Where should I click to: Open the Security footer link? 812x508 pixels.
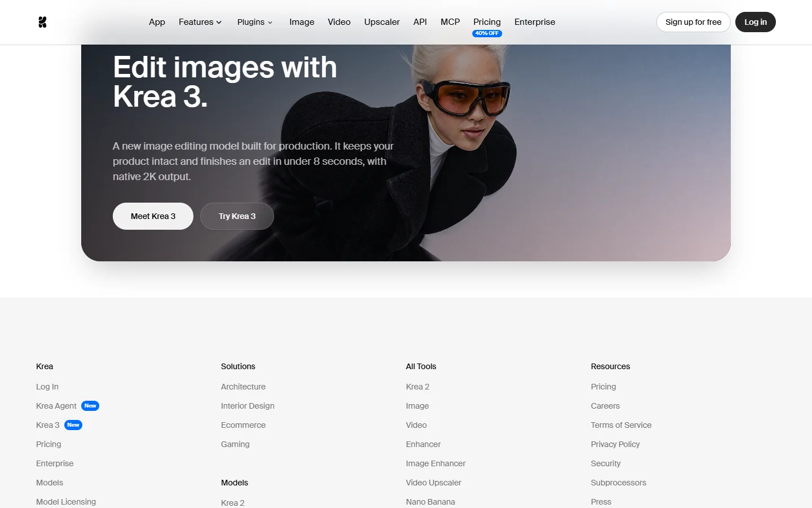(x=606, y=463)
